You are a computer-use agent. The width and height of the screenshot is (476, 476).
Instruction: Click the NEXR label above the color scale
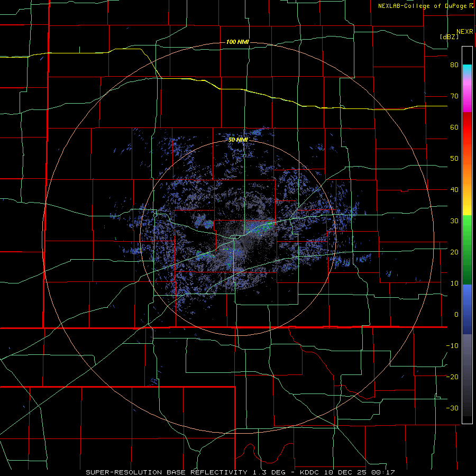(464, 32)
